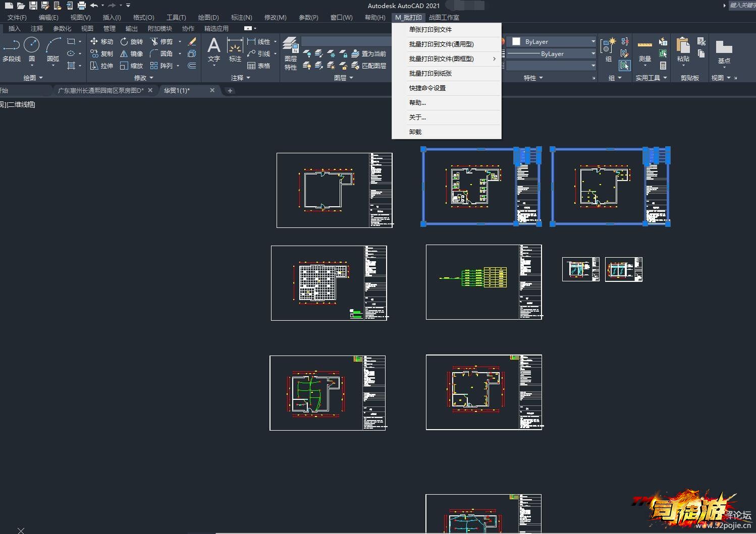Add a new drawing tab with plus button
This screenshot has height=534, width=756.
[x=230, y=91]
